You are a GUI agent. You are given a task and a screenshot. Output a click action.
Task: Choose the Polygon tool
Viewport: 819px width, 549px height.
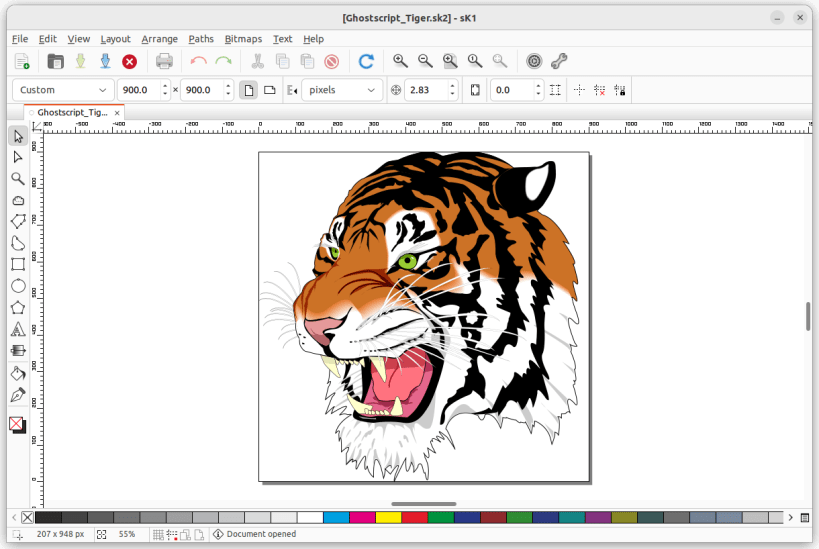coord(18,307)
